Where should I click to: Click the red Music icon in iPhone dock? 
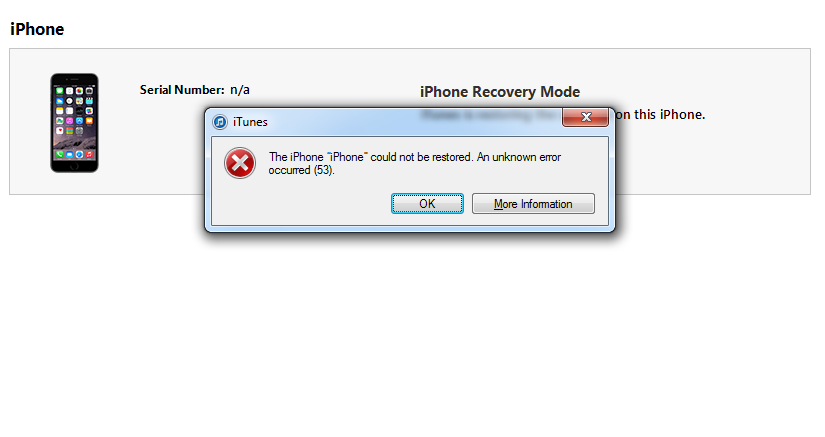[x=89, y=154]
